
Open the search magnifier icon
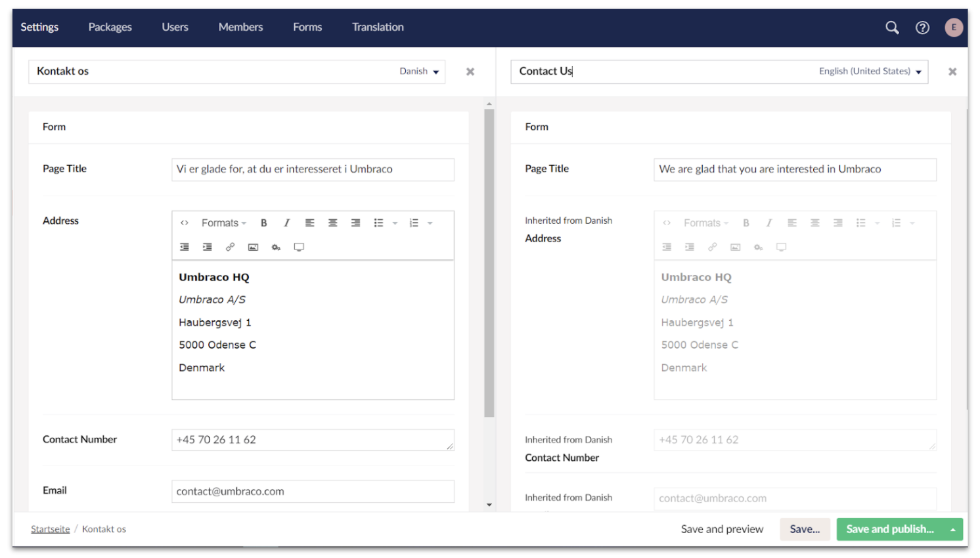coord(891,28)
